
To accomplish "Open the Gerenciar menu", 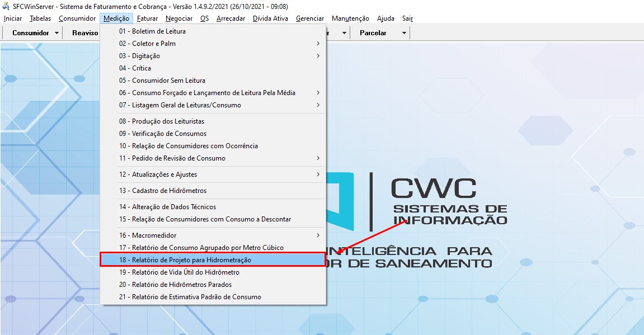I will (x=309, y=18).
